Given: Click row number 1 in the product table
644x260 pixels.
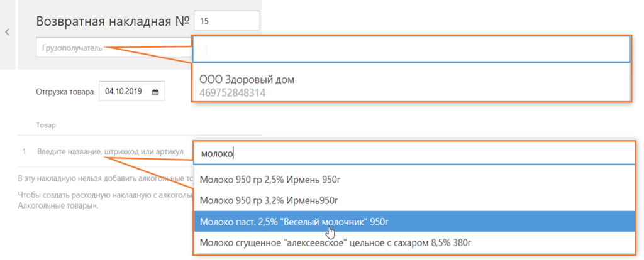Looking at the screenshot, I should click(25, 152).
